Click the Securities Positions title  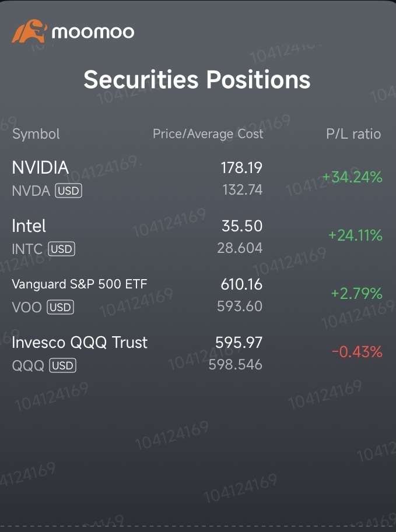tap(197, 80)
